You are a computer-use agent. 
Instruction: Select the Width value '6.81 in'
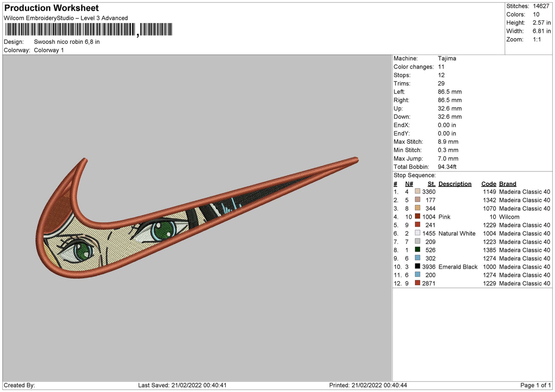[x=541, y=31]
